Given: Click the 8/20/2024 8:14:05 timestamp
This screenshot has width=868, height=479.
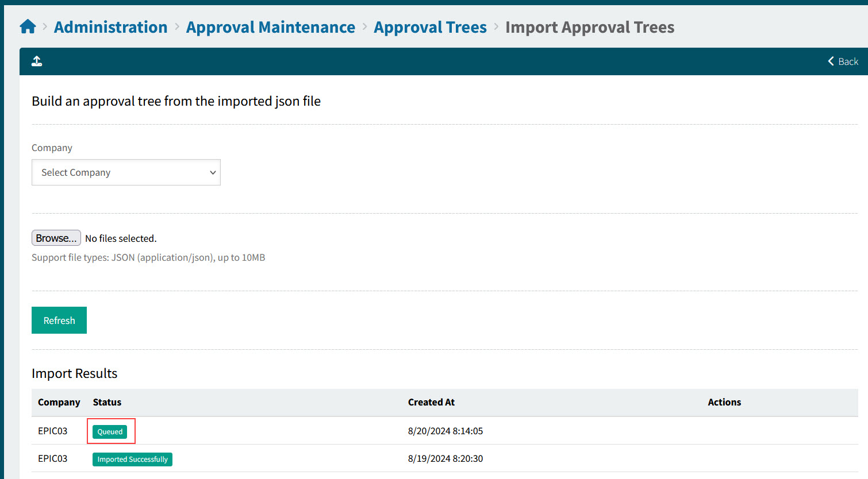Looking at the screenshot, I should [445, 431].
